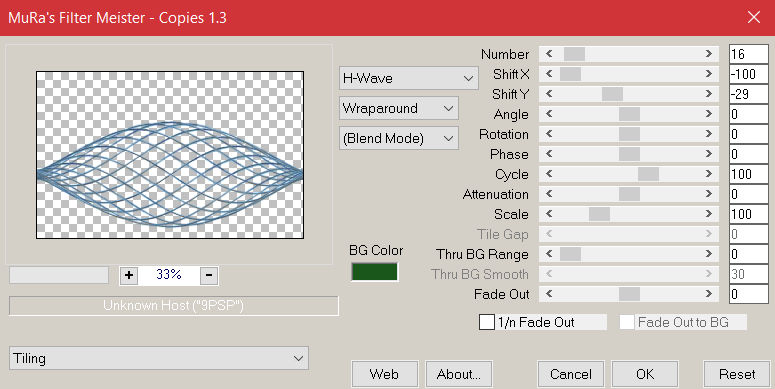Screen dimensions: 775x389
Task: Reset all filter settings
Action: pyautogui.click(x=737, y=374)
